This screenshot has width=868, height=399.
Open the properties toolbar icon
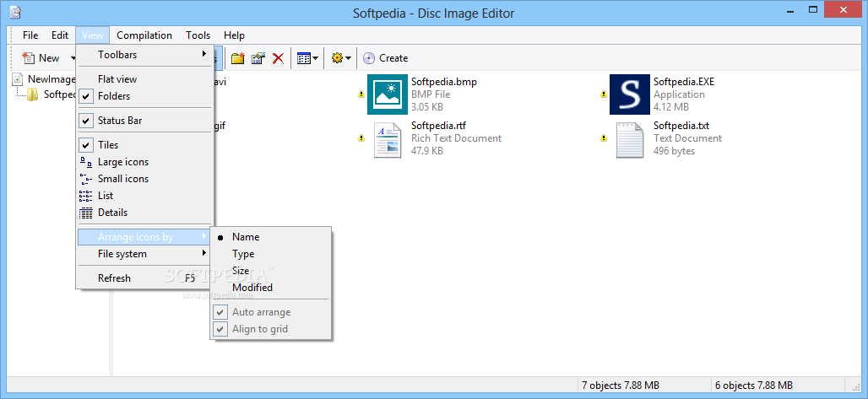click(x=258, y=58)
